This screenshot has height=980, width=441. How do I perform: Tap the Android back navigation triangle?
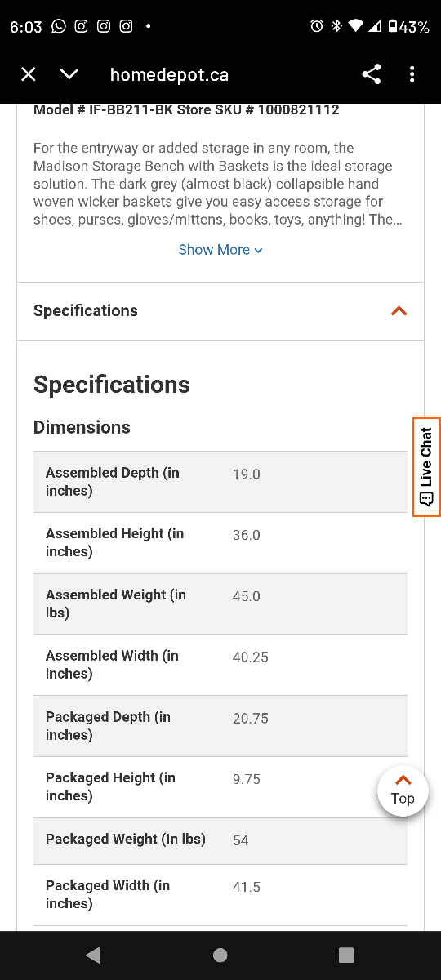click(93, 955)
